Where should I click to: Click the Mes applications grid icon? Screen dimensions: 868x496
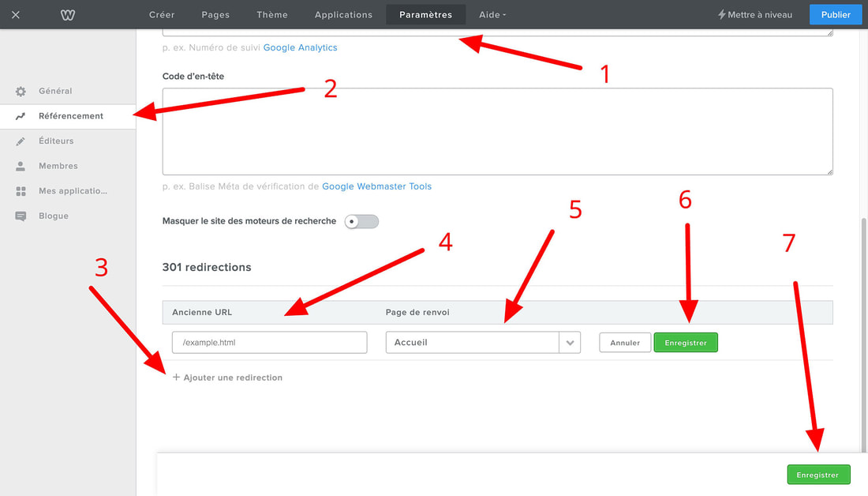21,191
